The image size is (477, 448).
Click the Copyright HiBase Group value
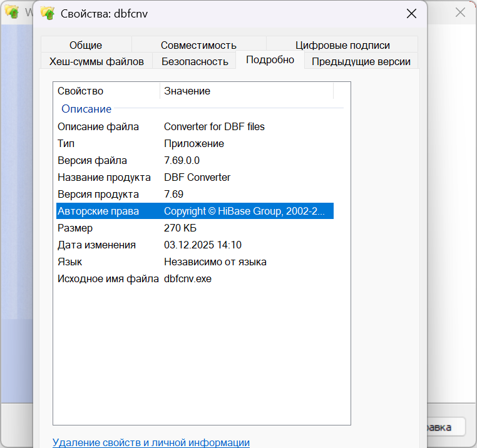pyautogui.click(x=244, y=211)
